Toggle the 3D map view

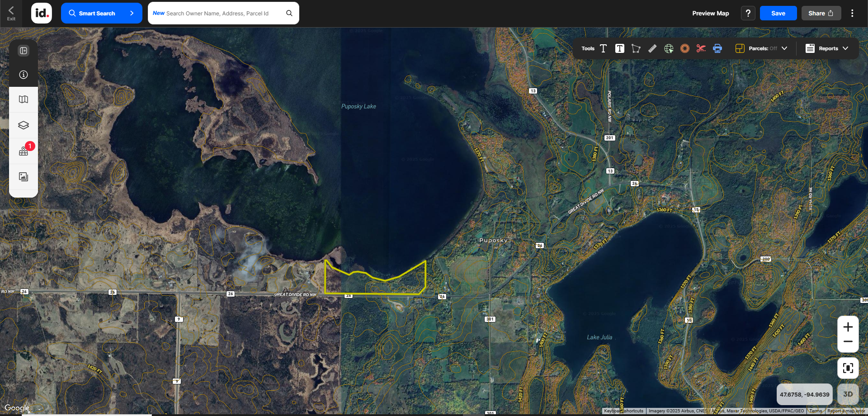[x=848, y=394]
